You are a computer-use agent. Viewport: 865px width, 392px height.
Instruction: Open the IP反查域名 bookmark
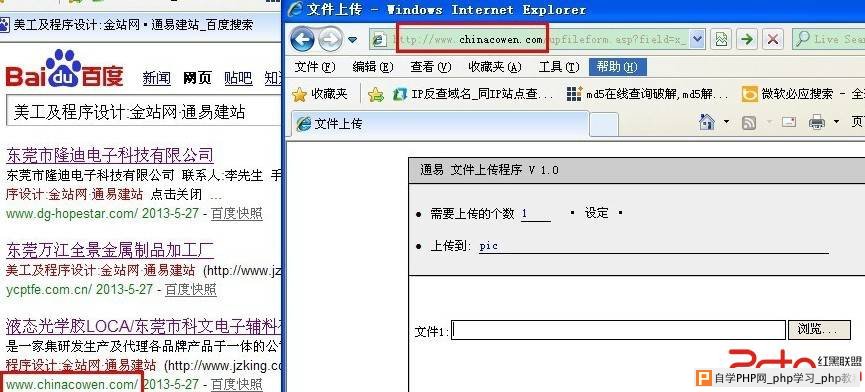472,94
